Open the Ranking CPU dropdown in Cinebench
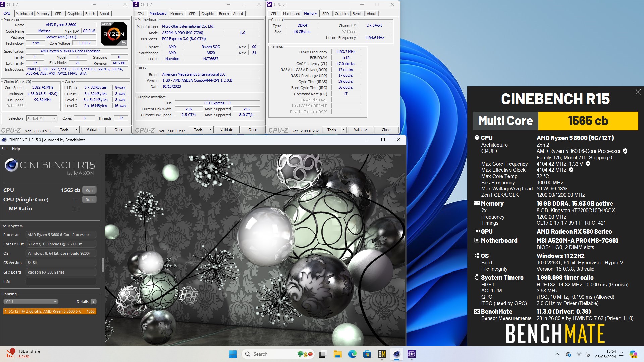The width and height of the screenshot is (644, 362). point(31,302)
